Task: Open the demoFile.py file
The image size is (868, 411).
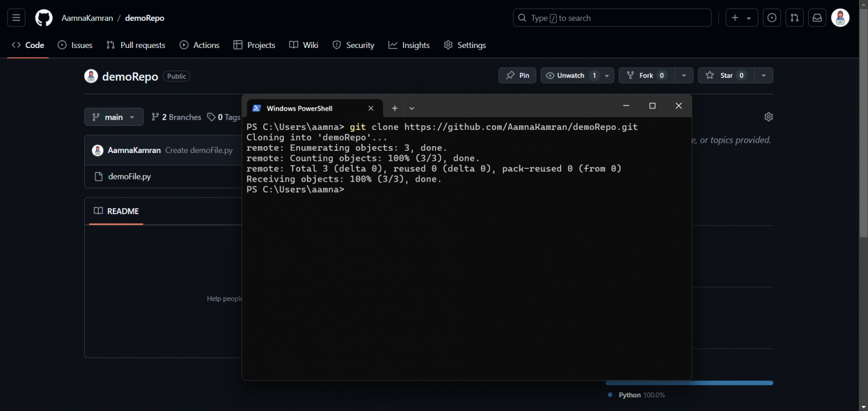Action: pos(129,176)
